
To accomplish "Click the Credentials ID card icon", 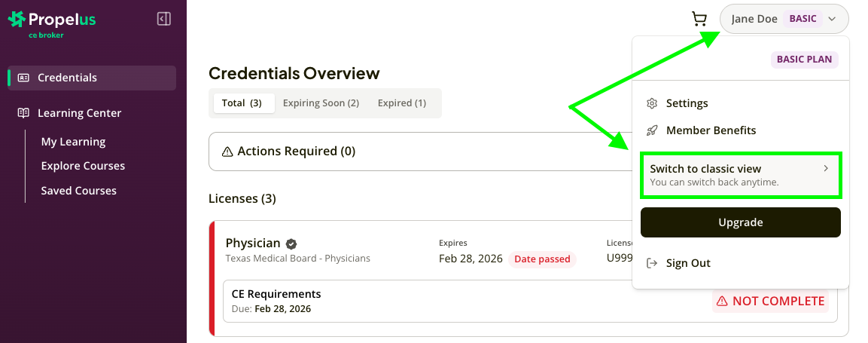I will 23,78.
